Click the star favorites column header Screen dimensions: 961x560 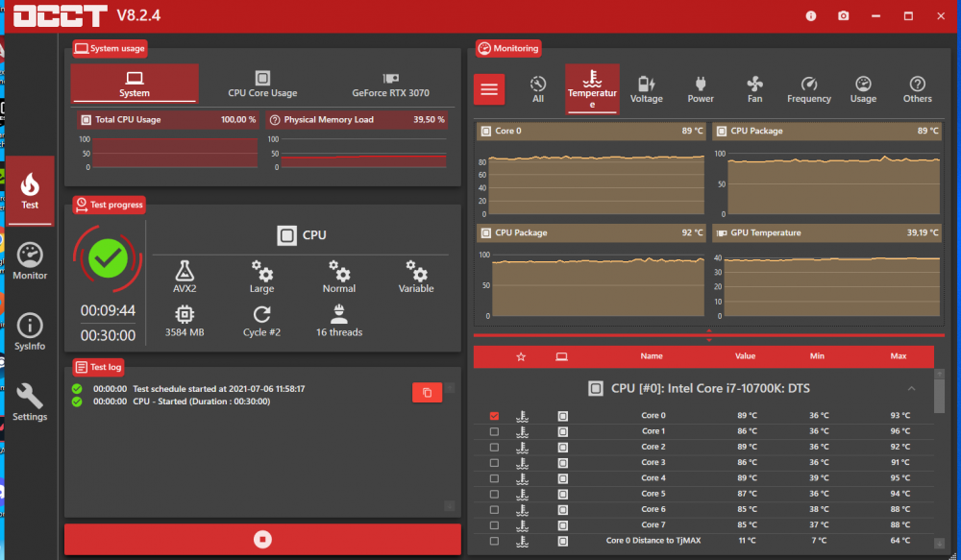point(521,356)
